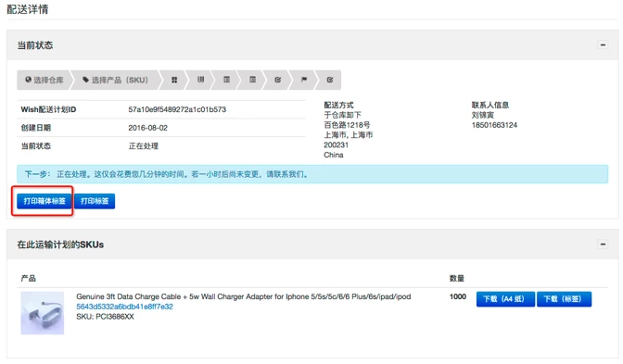Click the 下一步 processing notice banner
The width and height of the screenshot is (623, 364).
[312, 174]
